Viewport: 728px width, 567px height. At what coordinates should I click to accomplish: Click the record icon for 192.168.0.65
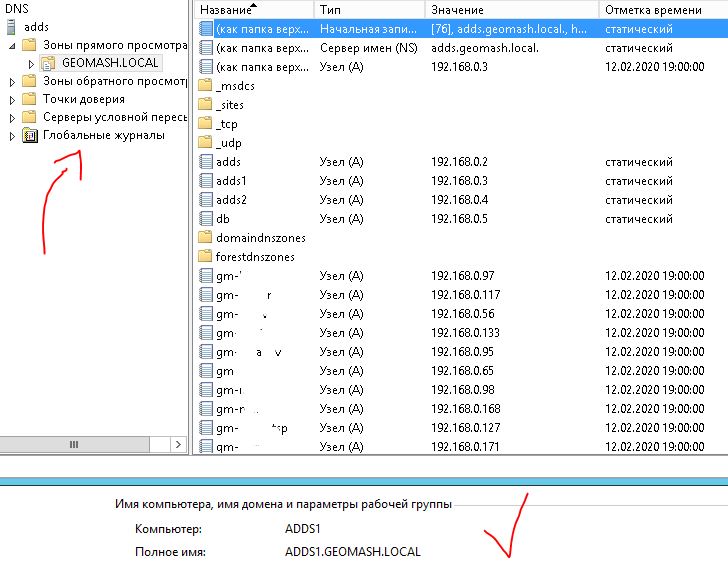click(206, 371)
